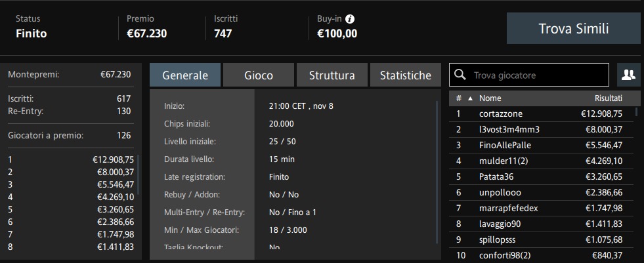Image resolution: width=644 pixels, height=263 pixels.
Task: Sort by the Risultati column header
Action: coord(609,98)
